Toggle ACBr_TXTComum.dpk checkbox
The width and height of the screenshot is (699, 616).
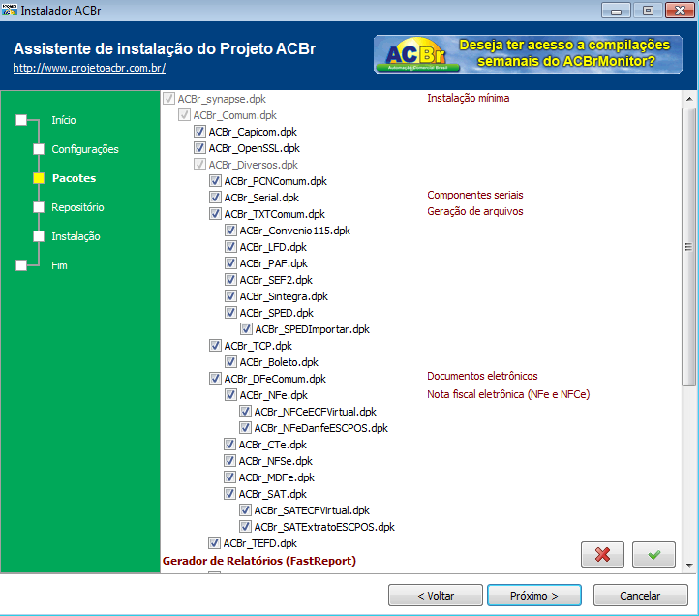(215, 214)
